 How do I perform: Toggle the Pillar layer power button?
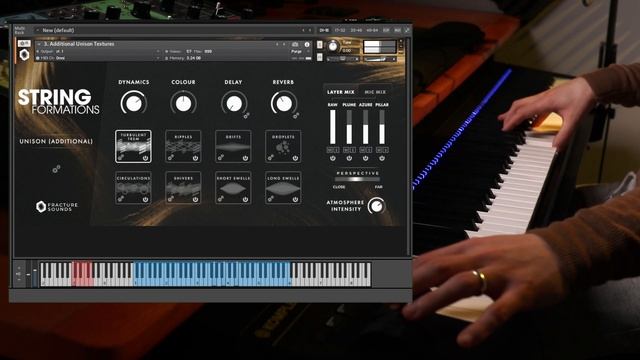click(x=382, y=158)
